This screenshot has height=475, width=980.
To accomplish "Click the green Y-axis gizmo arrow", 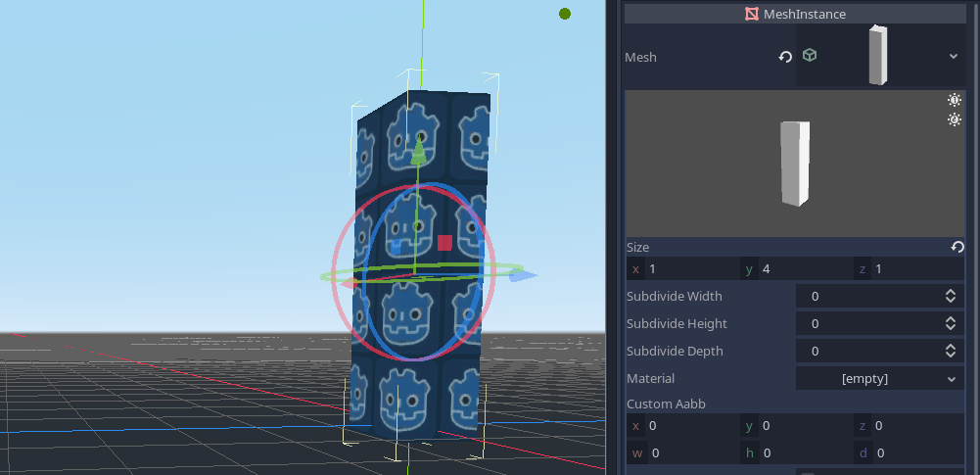I will (x=419, y=150).
